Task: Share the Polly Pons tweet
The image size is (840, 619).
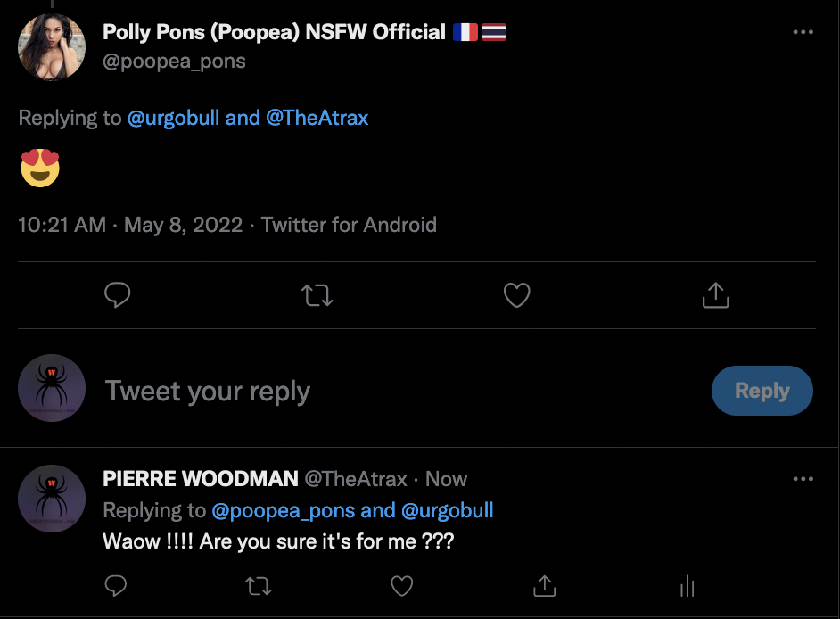Action: (x=716, y=295)
